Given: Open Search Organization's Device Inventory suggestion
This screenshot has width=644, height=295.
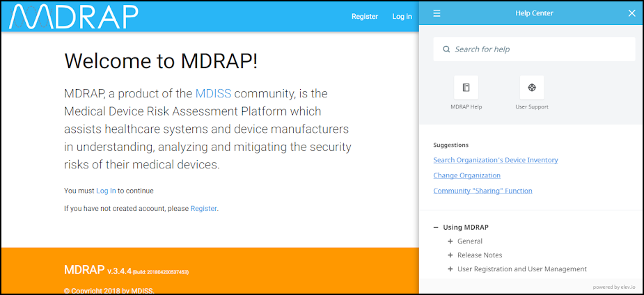Looking at the screenshot, I should point(495,160).
